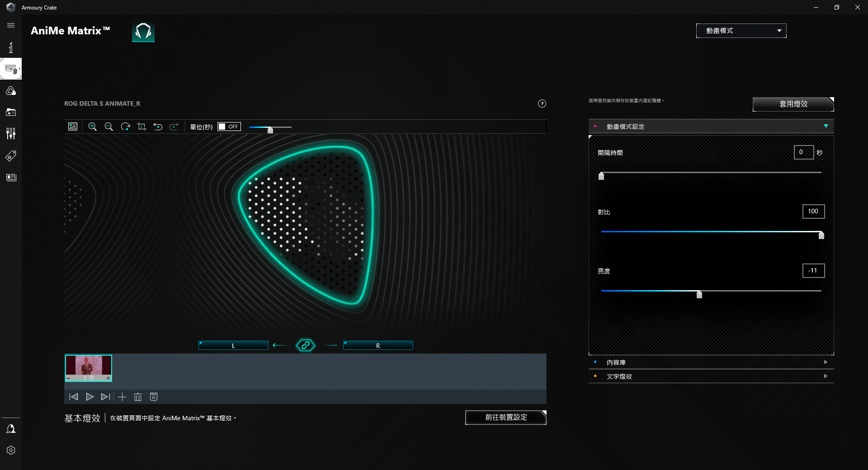Viewport: 868px width, 470px height.
Task: Expand the 文字燈效 section
Action: [x=711, y=376]
